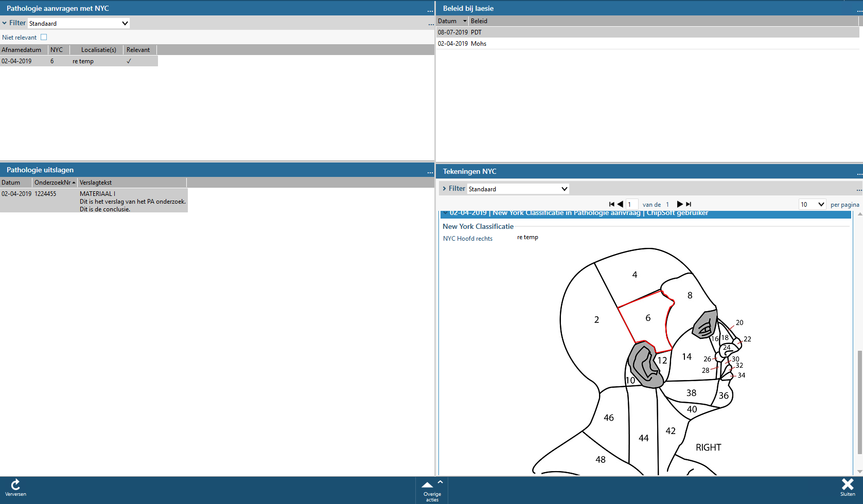Collapse Filter section in Pathologie aanvragen
The image size is (863, 504).
pos(5,23)
